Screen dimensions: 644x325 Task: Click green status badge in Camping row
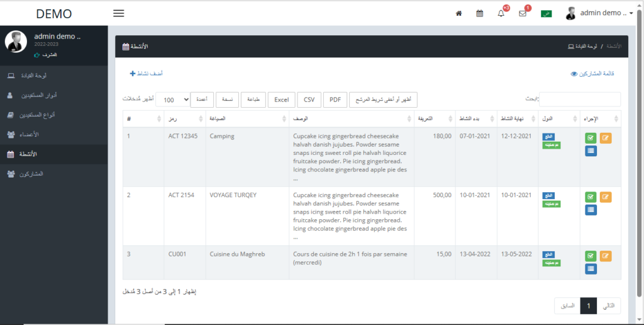pyautogui.click(x=552, y=145)
